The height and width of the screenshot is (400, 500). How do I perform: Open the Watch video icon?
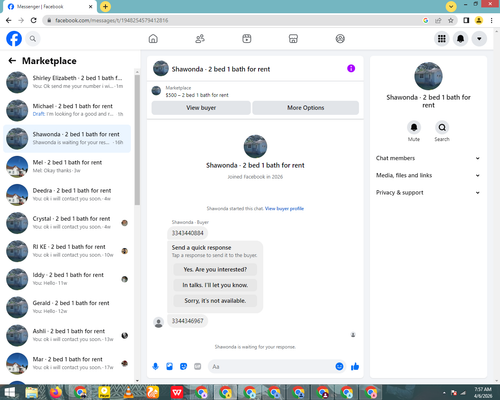click(x=247, y=39)
